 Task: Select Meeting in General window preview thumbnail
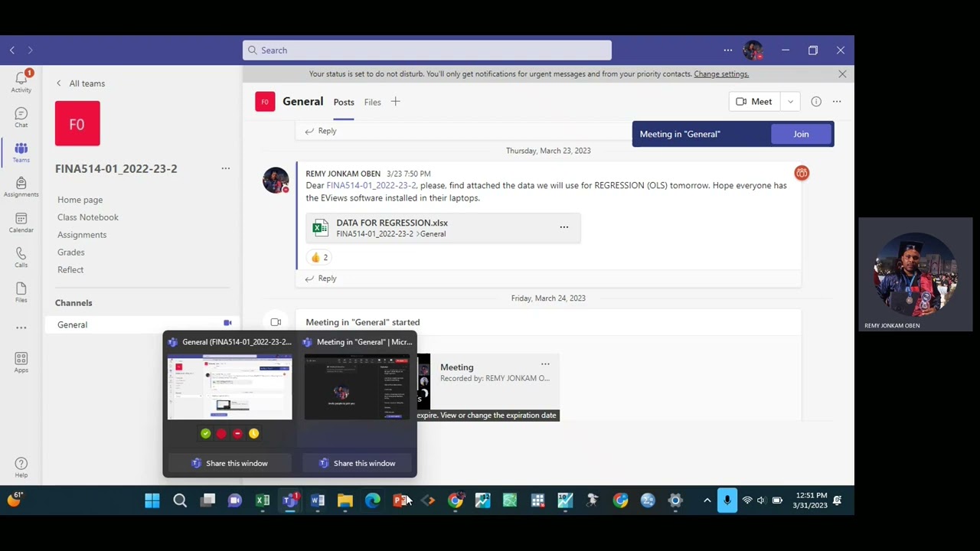(357, 386)
